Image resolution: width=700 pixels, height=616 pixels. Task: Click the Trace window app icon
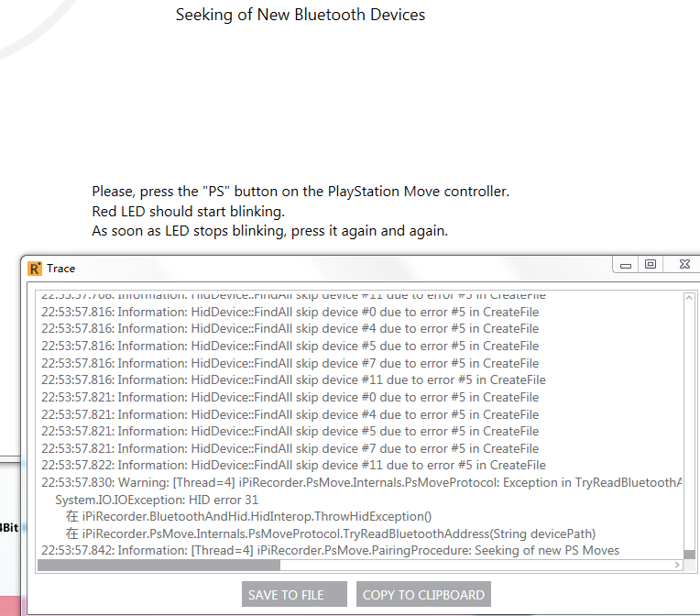pyautogui.click(x=35, y=269)
